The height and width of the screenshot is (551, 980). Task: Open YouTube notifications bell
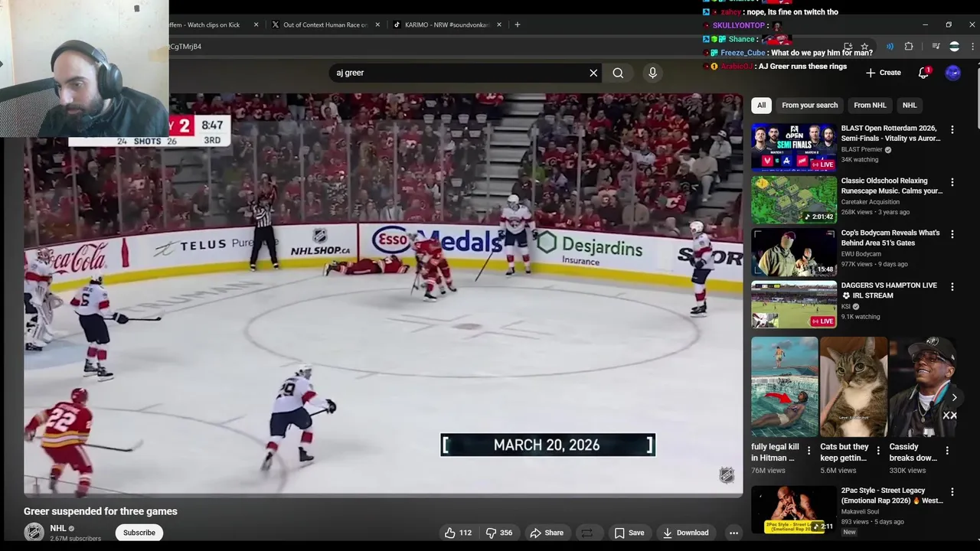coord(923,73)
